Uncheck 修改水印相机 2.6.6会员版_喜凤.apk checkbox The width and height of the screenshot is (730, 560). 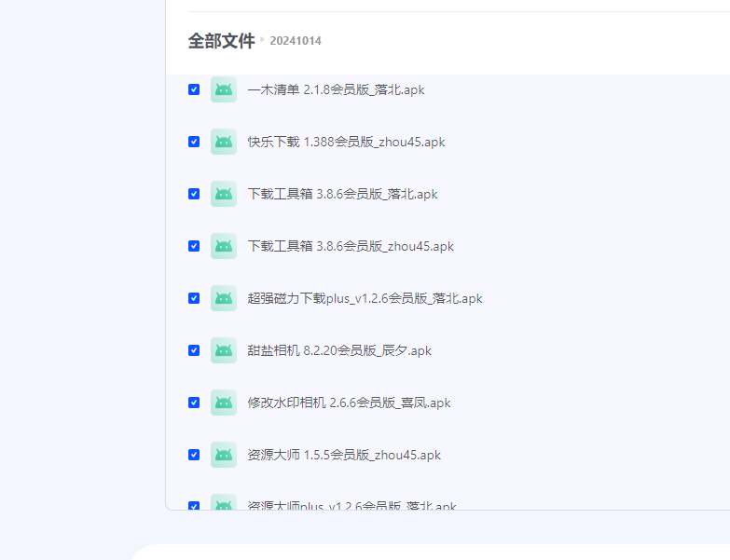click(x=194, y=402)
